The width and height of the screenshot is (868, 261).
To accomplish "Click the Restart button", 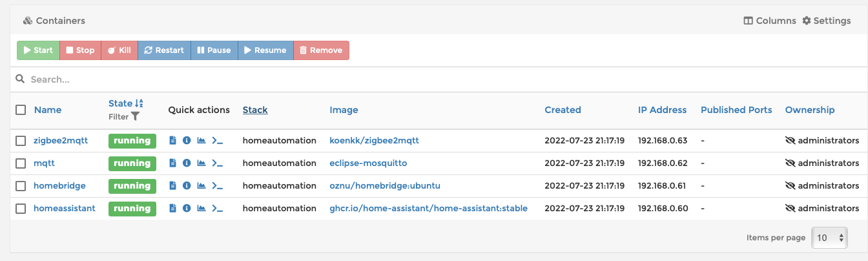I will (x=164, y=50).
